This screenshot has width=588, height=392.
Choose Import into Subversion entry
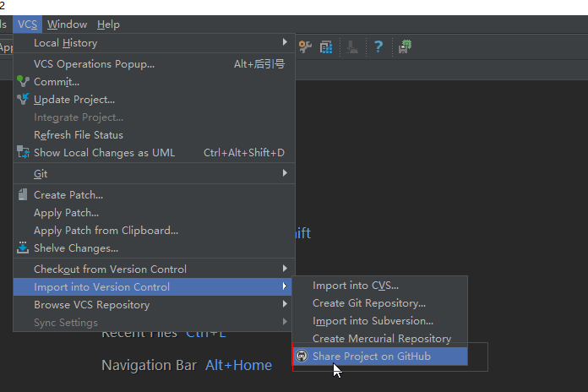[x=373, y=321]
